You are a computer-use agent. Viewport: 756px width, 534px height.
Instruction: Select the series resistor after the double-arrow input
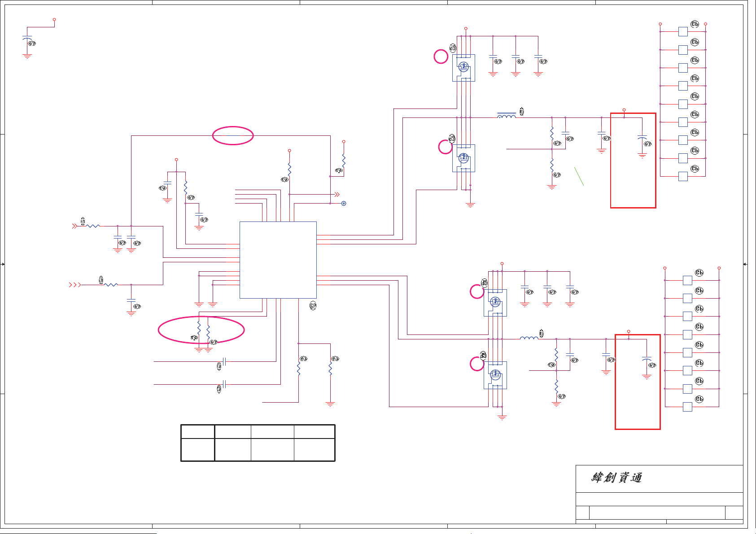pos(93,226)
